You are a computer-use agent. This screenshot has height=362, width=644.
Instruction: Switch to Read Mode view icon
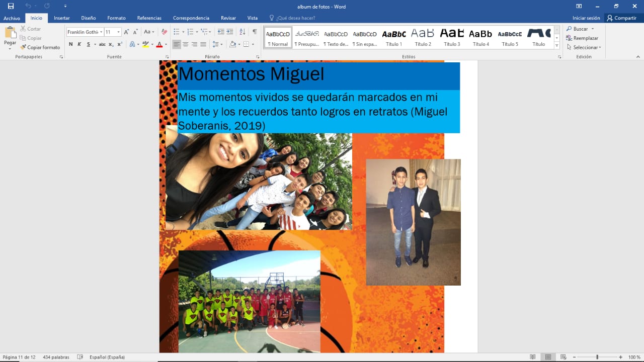click(533, 357)
